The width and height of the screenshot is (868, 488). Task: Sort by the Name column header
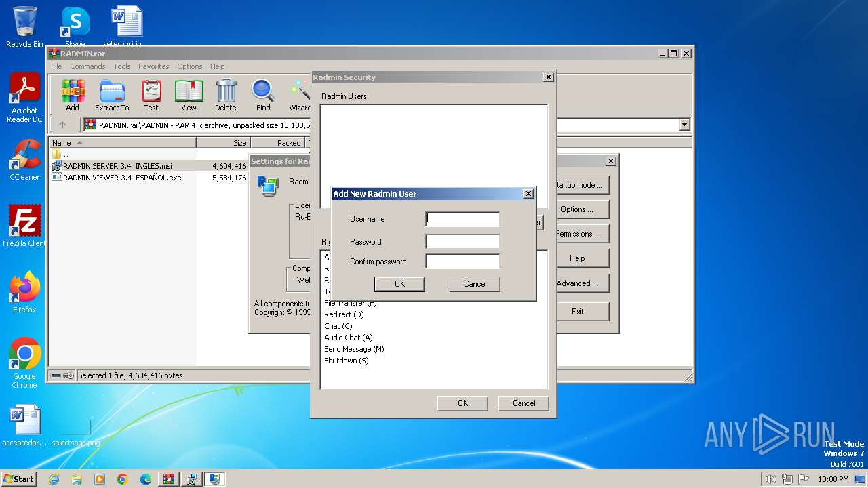[x=123, y=143]
